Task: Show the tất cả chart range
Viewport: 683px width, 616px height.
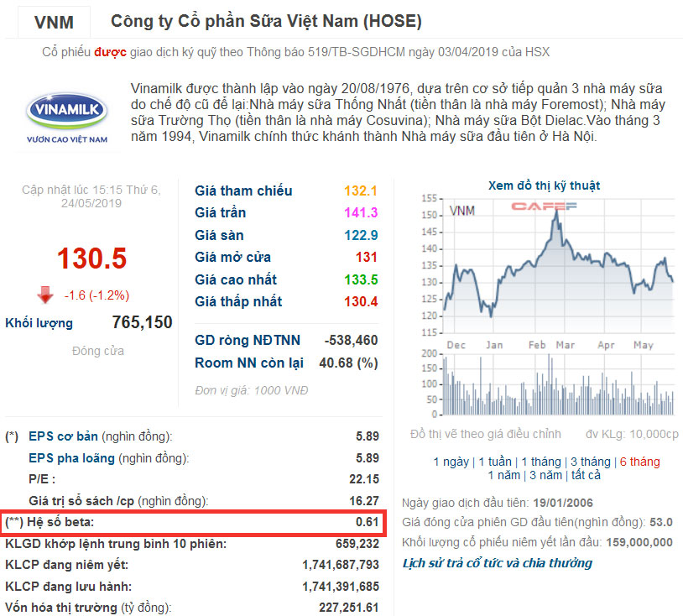Action: tap(586, 475)
